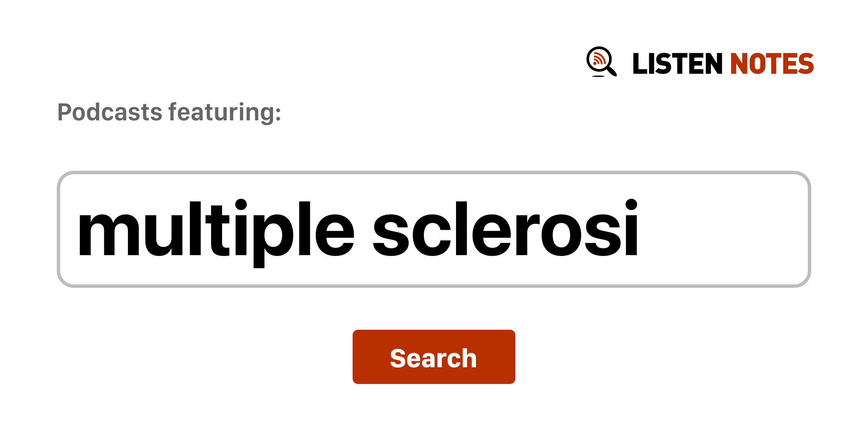
Task: Click the red NOTES word in the logo
Action: 772,64
